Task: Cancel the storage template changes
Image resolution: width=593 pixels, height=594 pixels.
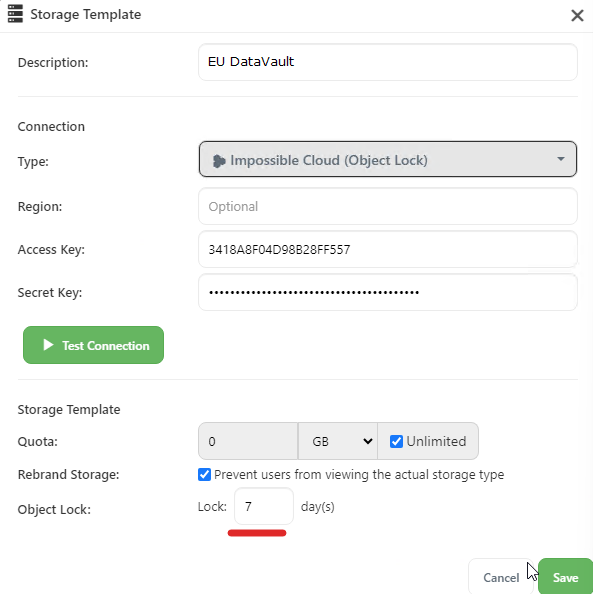Action: click(501, 577)
